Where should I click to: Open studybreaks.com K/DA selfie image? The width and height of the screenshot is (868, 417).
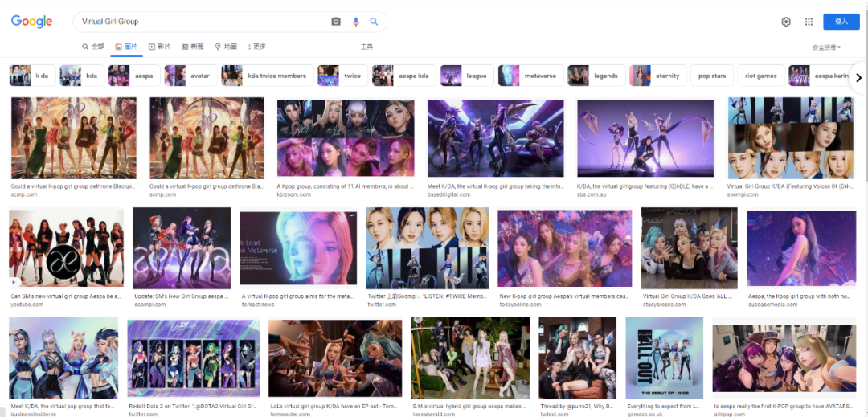690,248
